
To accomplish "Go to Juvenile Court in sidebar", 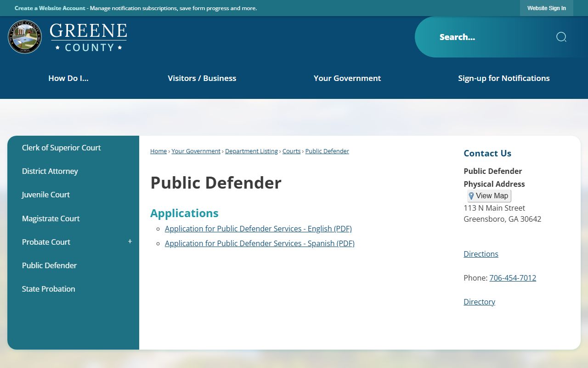I will click(46, 195).
